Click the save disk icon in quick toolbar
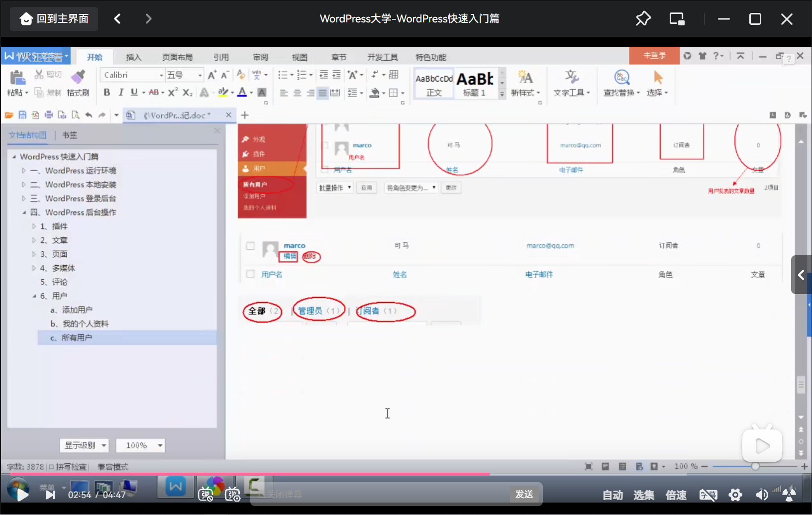The height and width of the screenshot is (515, 812). tap(22, 115)
